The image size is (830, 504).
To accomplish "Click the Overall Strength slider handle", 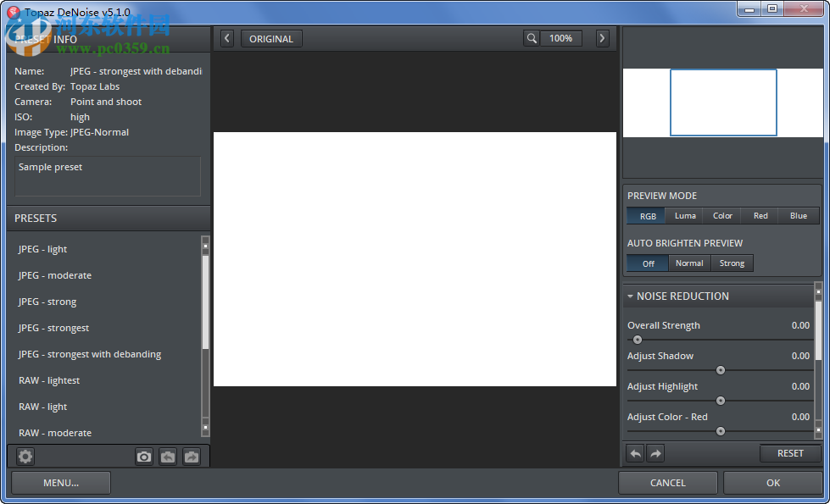I will (x=638, y=340).
